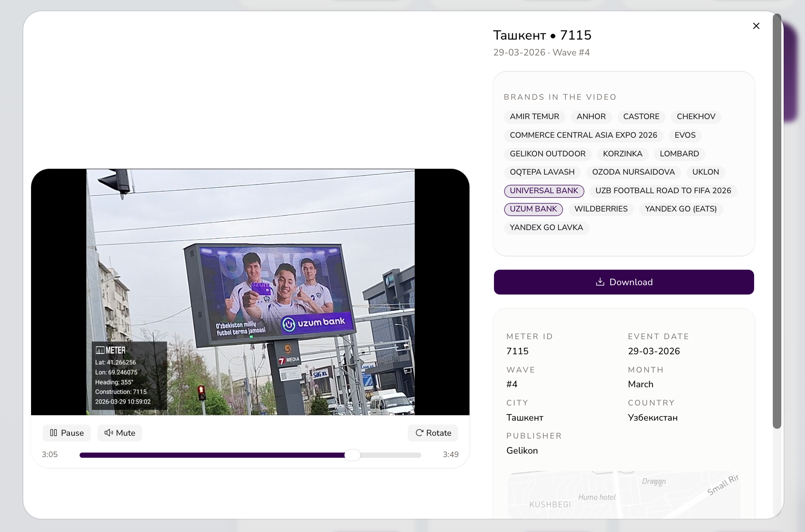
Task: Choose the UKLON brand tag
Action: tap(706, 172)
